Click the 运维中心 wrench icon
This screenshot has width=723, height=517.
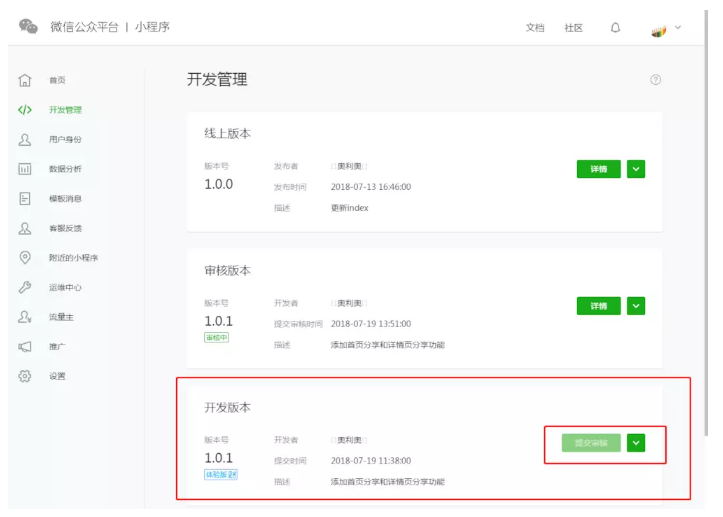click(x=25, y=287)
